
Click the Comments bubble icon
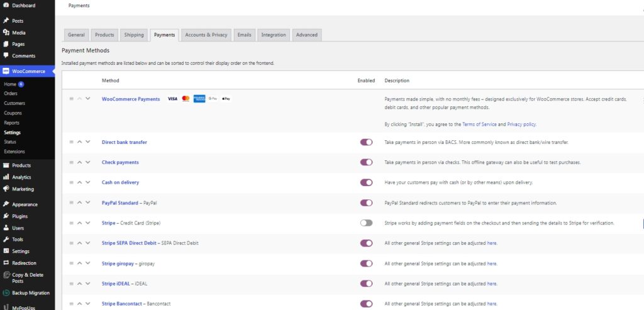pos(6,55)
